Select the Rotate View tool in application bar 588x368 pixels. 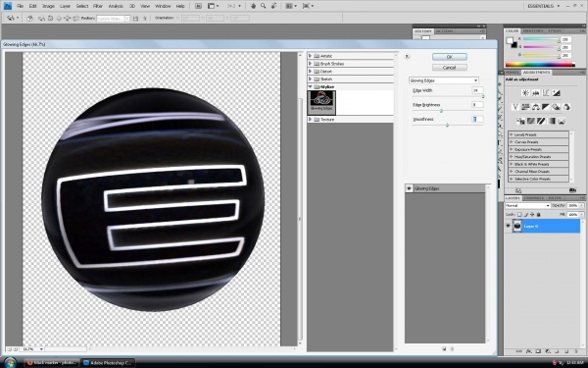coord(274,6)
